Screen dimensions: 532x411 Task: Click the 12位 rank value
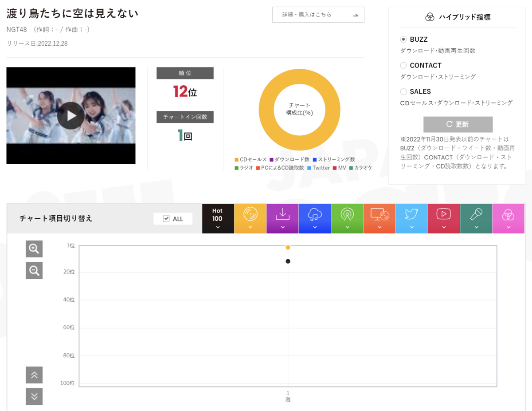pyautogui.click(x=185, y=91)
